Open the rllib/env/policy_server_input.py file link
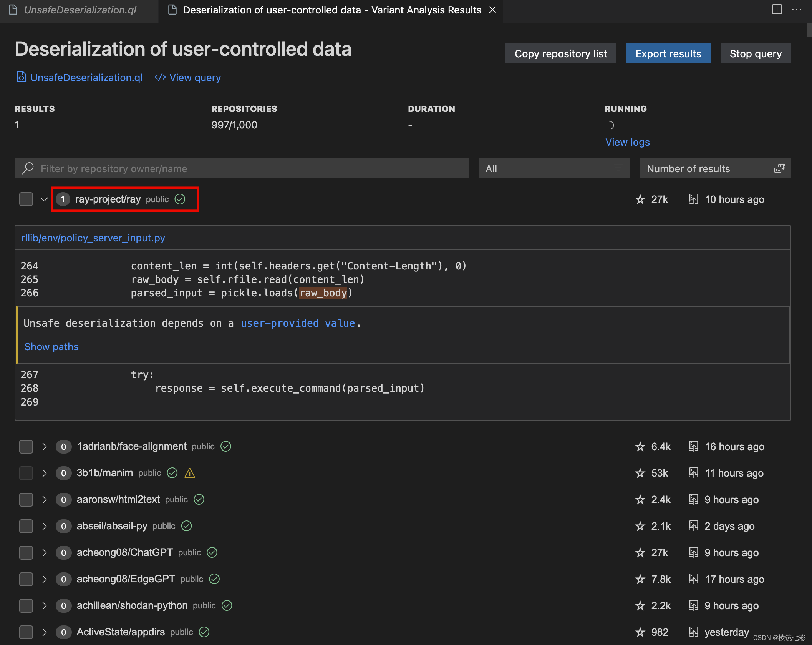The height and width of the screenshot is (645, 812). click(x=93, y=238)
